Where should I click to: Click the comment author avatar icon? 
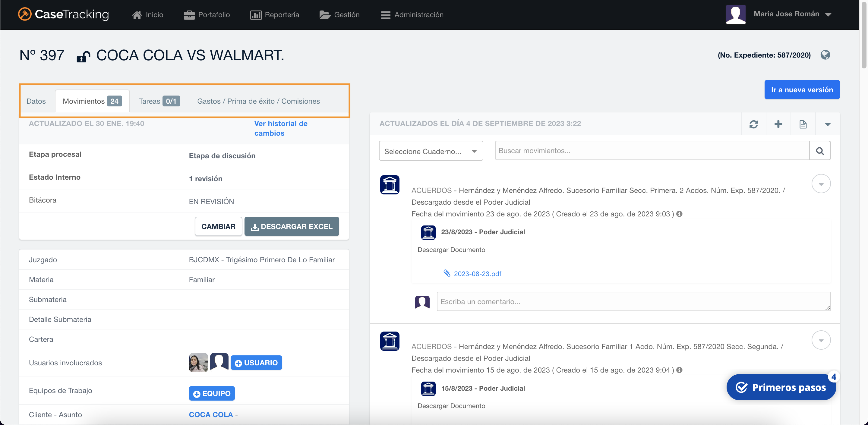click(422, 302)
